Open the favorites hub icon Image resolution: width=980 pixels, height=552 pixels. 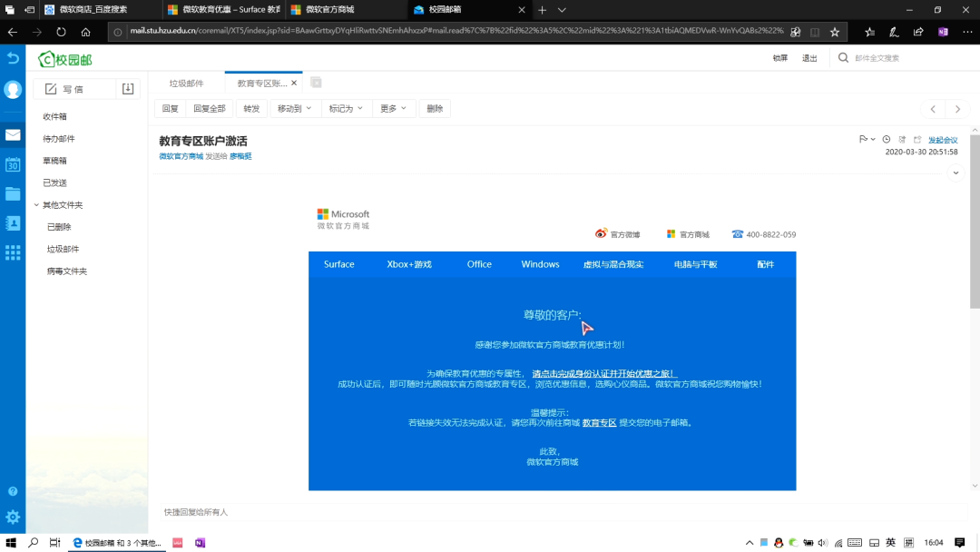pos(869,32)
